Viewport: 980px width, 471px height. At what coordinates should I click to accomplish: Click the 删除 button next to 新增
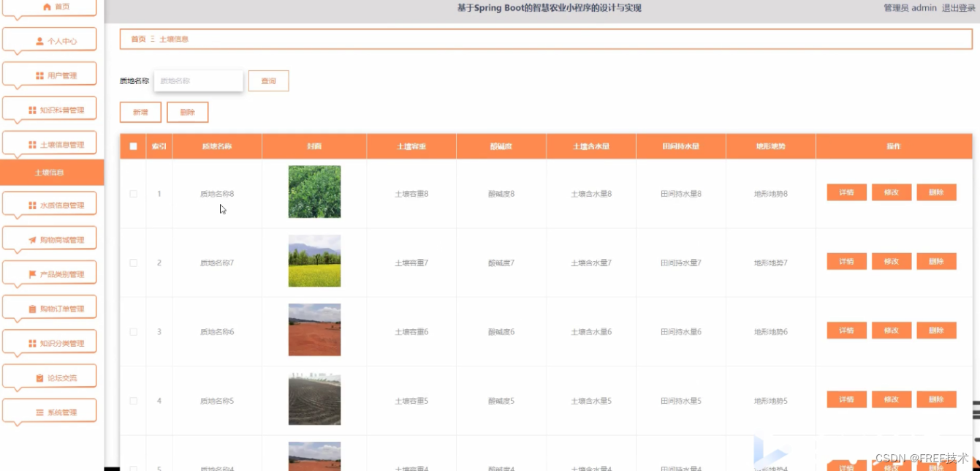pos(187,112)
